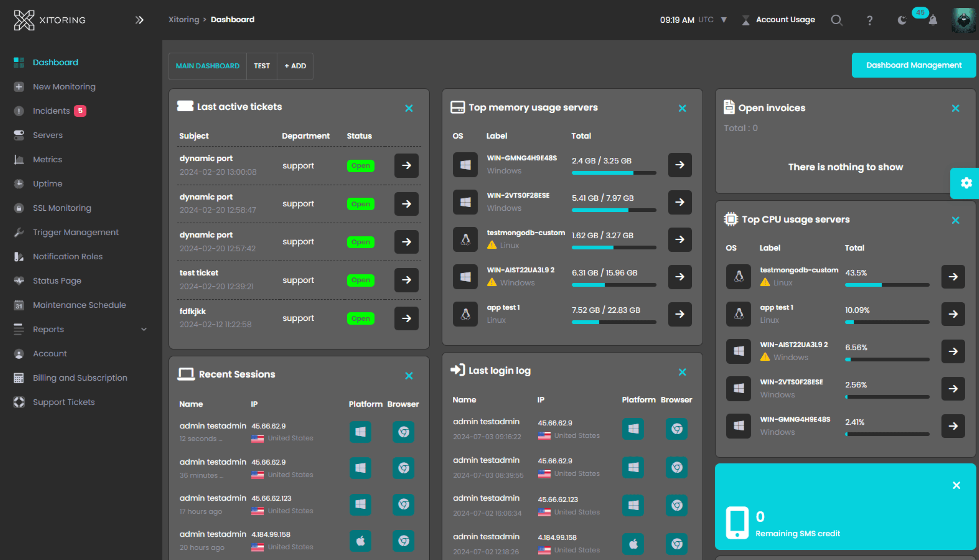979x560 pixels.
Task: Expand the collapsed sidebar double chevron
Action: (x=139, y=20)
